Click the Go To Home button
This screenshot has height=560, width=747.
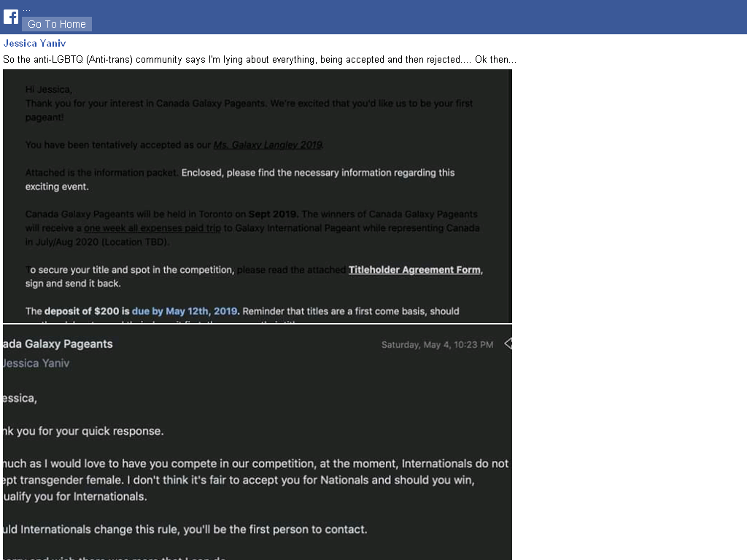tap(57, 24)
